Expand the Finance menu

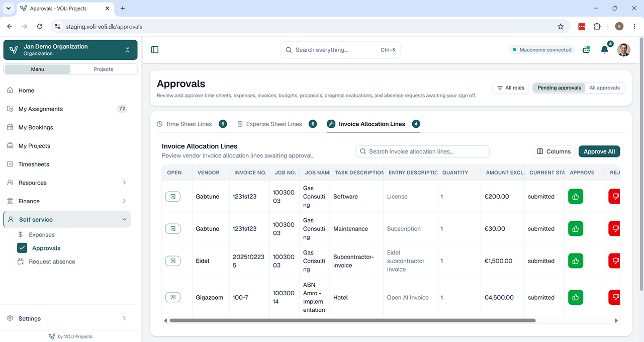coord(67,201)
